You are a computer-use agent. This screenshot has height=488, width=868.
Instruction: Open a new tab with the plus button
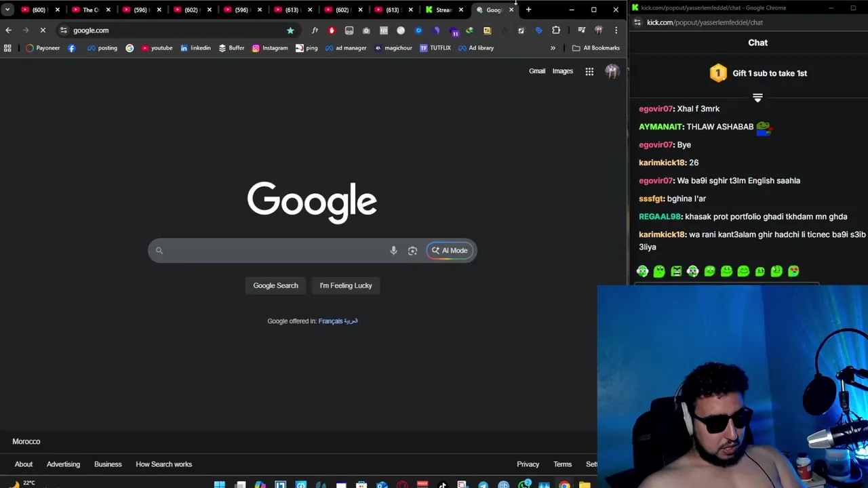coord(528,9)
